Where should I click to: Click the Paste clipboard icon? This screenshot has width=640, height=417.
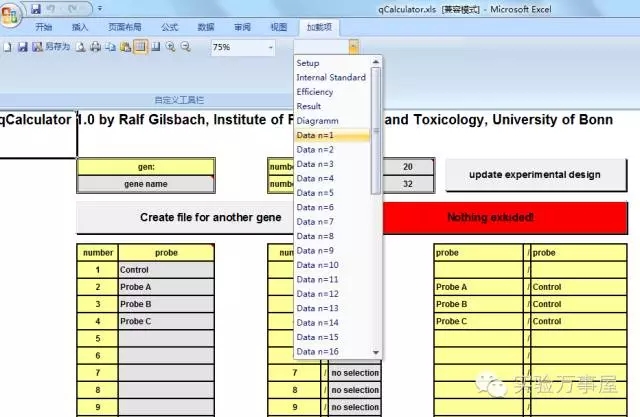(125, 47)
